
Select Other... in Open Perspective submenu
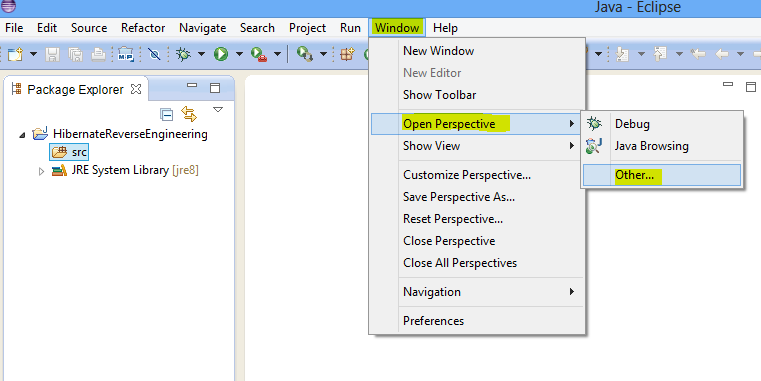point(662,175)
